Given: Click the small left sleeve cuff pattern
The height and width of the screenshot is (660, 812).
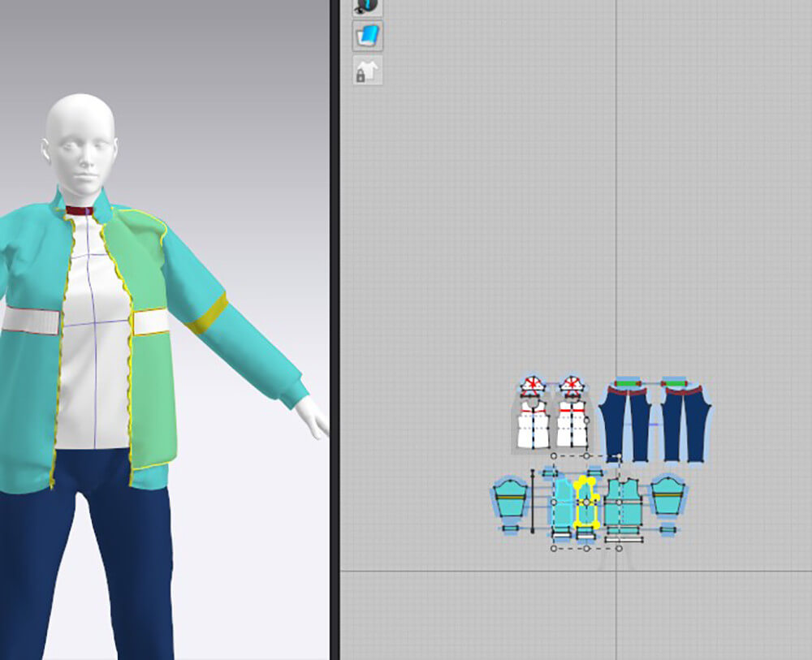Looking at the screenshot, I should (509, 528).
